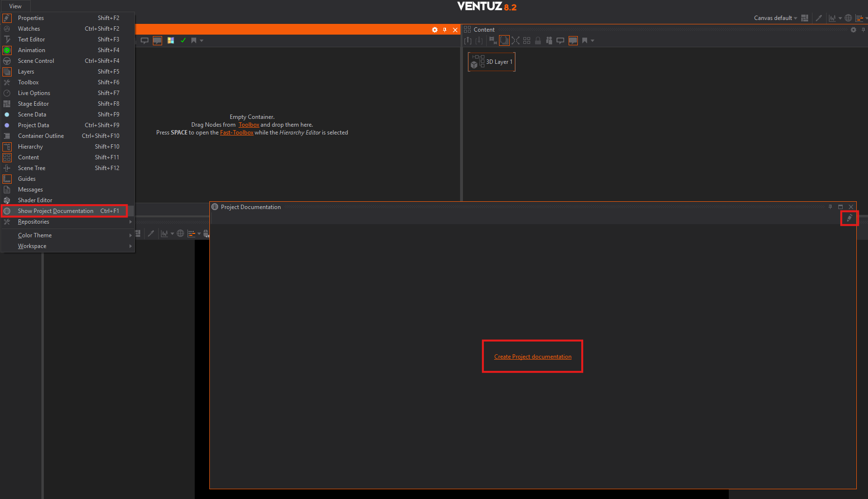Click the colored grid icon in hierarchy toolbar
The width and height of the screenshot is (868, 499).
pyautogui.click(x=171, y=40)
